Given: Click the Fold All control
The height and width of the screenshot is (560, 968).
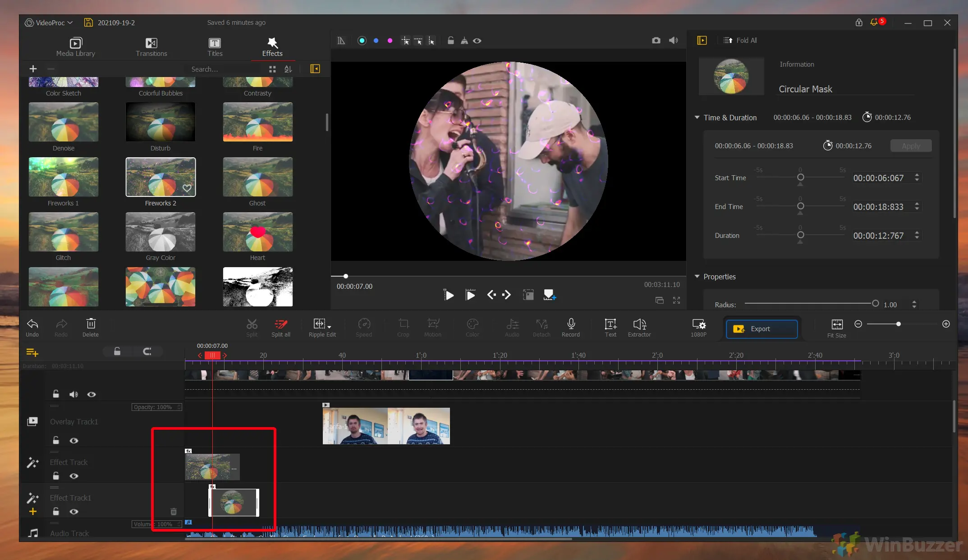Looking at the screenshot, I should [740, 40].
